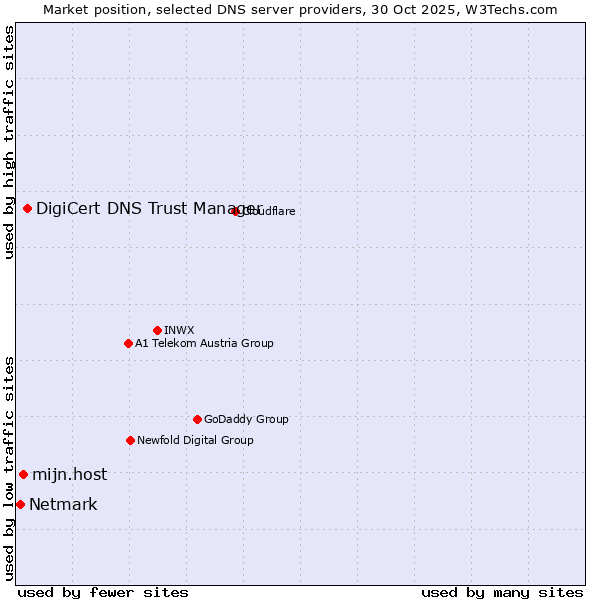600x600 pixels.
Task: Click the Newfold Digital Group text label
Action: 195,440
